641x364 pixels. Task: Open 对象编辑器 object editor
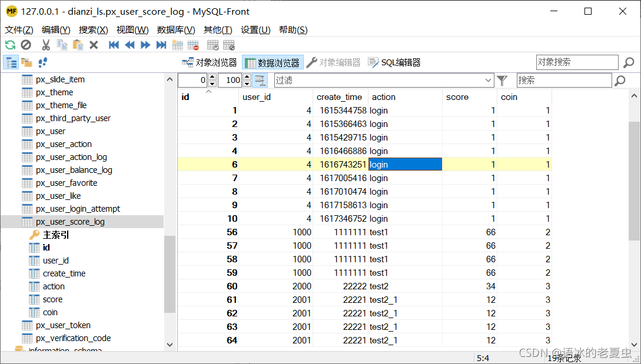click(x=333, y=62)
